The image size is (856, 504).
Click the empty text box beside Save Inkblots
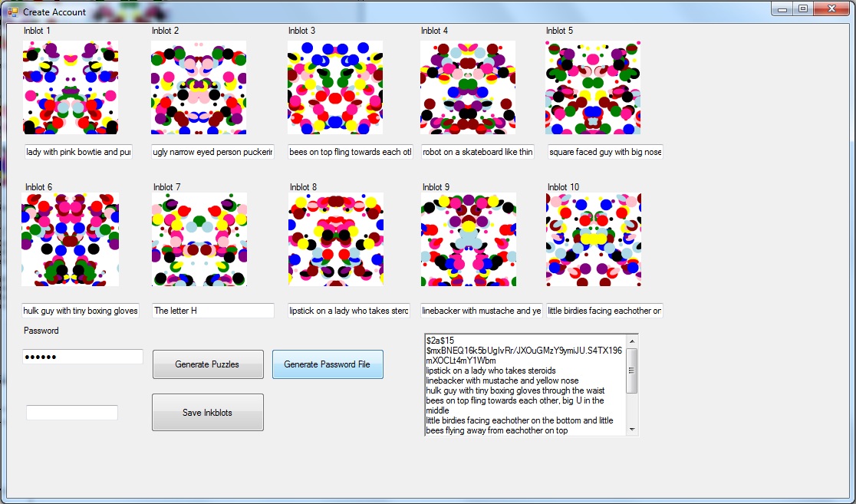(72, 413)
